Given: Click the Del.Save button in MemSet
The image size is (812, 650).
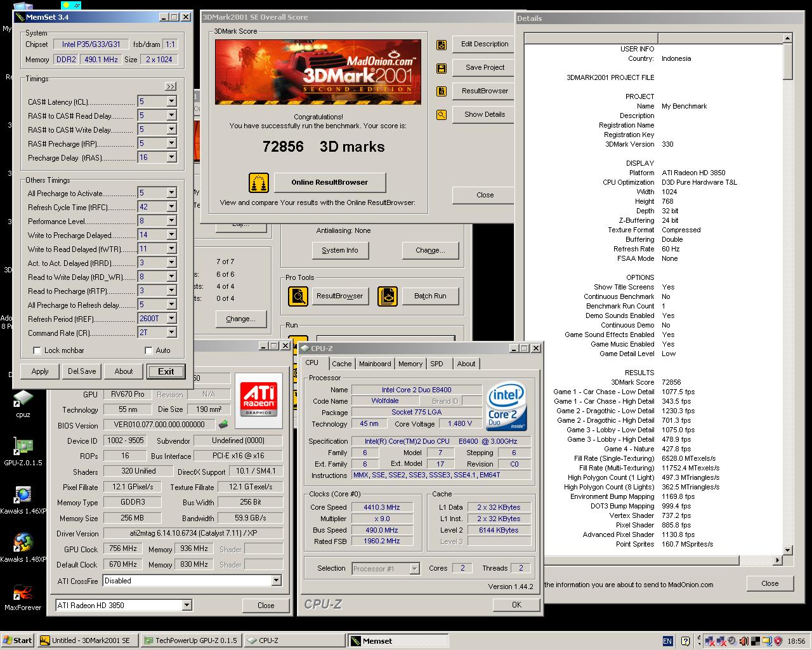Looking at the screenshot, I should (82, 371).
